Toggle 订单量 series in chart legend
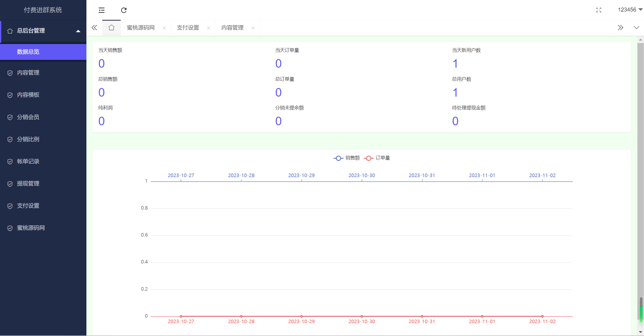 point(377,158)
